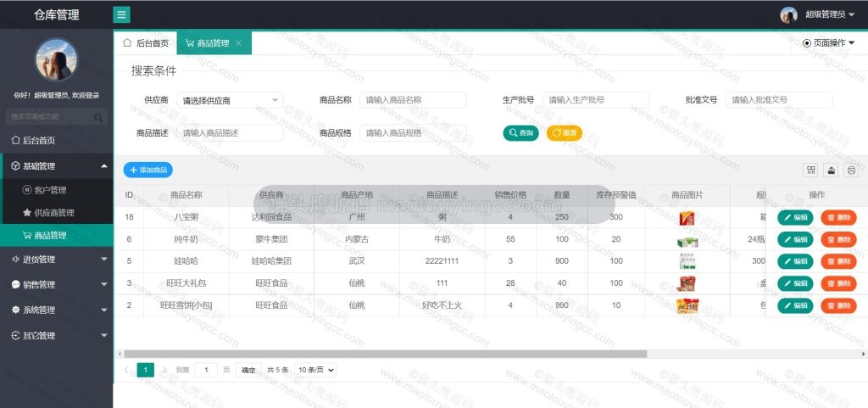This screenshot has width=868, height=408.
Task: Open 客户管理 in the sidebar
Action: [57, 191]
